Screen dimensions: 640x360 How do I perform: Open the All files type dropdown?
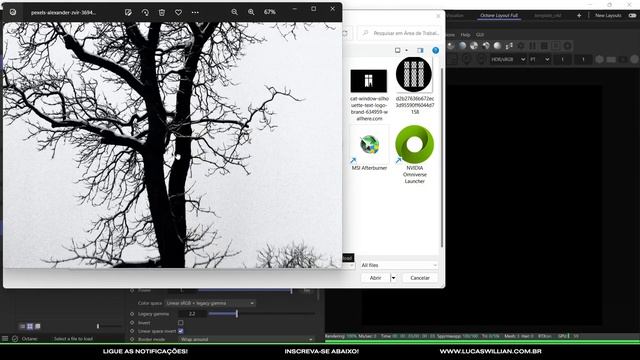coord(399,265)
